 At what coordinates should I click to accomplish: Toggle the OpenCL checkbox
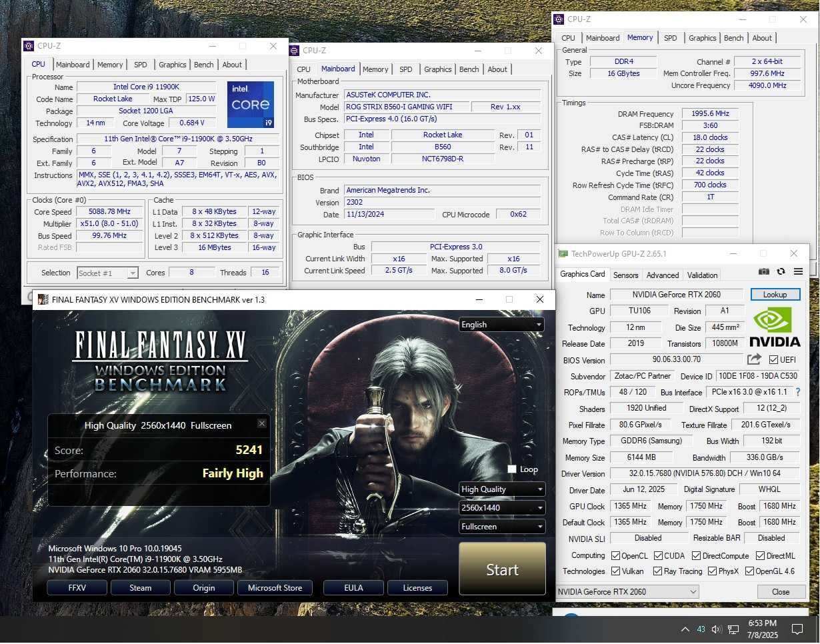coord(616,555)
